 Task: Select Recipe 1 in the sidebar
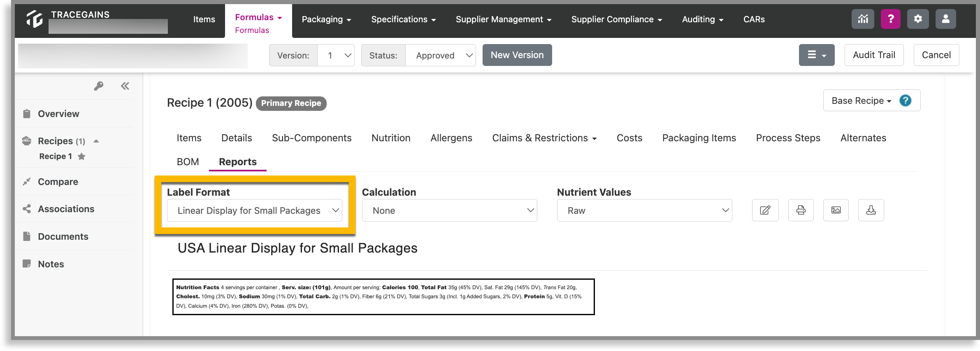pos(56,156)
